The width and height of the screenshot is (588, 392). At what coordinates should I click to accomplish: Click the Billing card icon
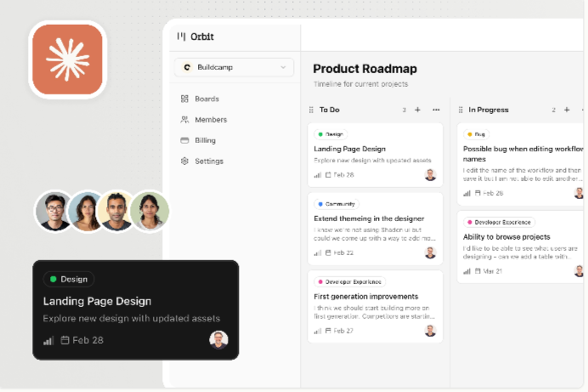click(184, 140)
